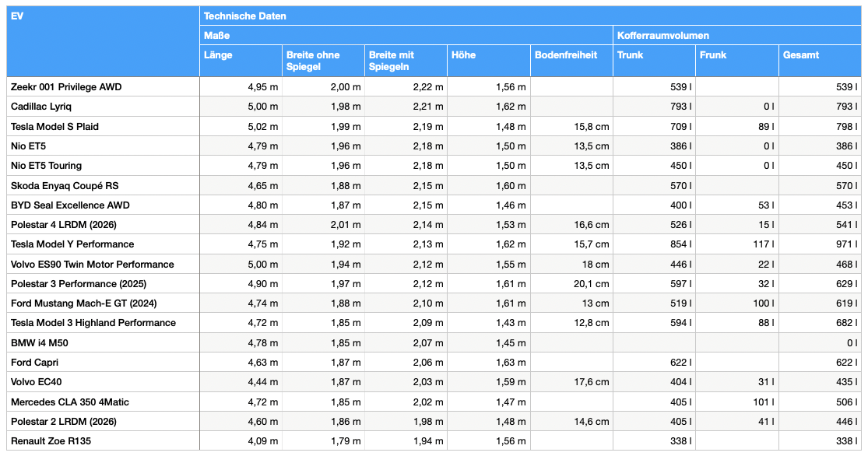
Task: Click the 5,02 m length of Tesla Model S
Action: tap(263, 126)
